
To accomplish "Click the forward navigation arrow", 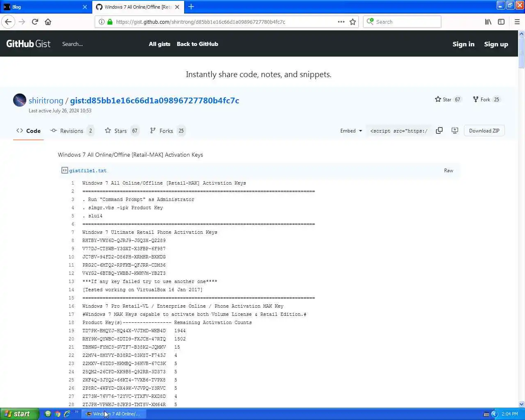I will point(22,22).
